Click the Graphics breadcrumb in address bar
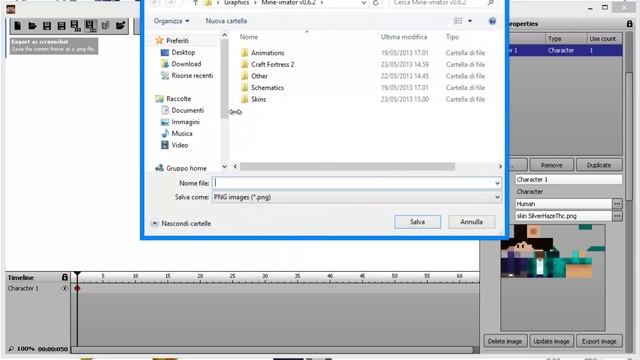 click(236, 3)
